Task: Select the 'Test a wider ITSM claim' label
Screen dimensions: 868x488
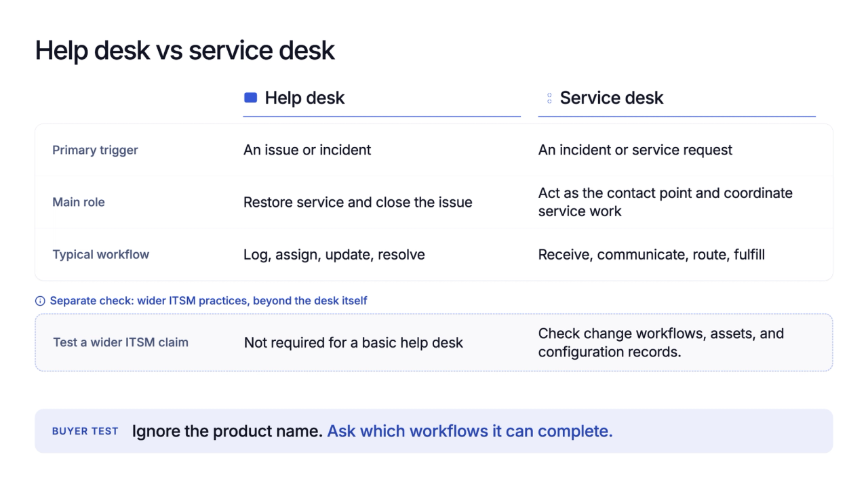Action: [x=121, y=342]
